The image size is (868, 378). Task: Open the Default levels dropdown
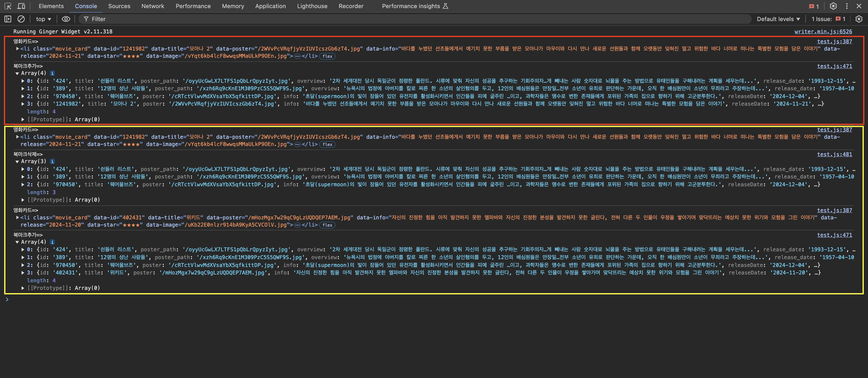click(778, 19)
